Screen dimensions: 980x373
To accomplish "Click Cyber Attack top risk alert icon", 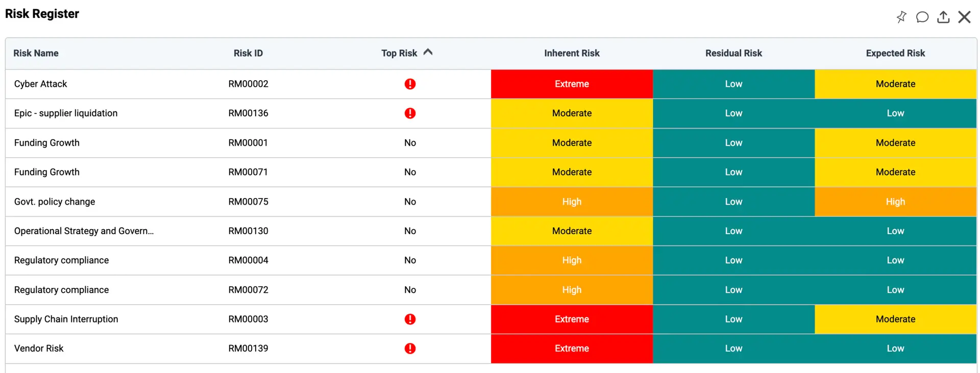I will 410,84.
